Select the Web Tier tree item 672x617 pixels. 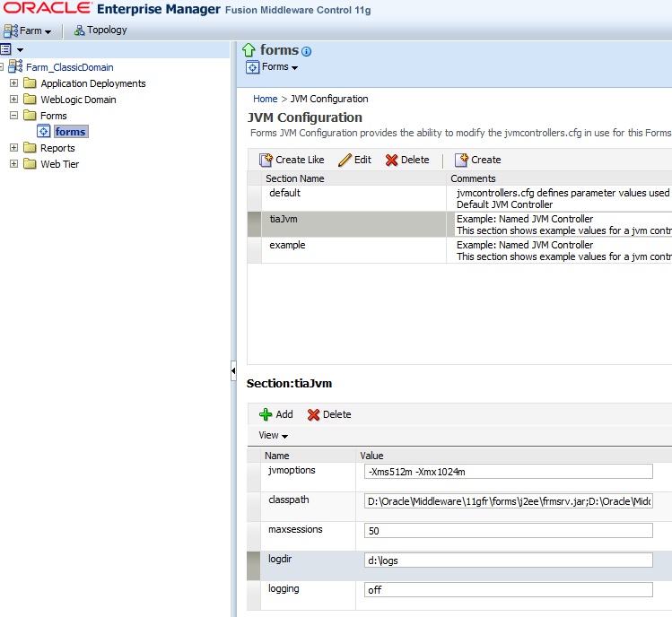59,164
